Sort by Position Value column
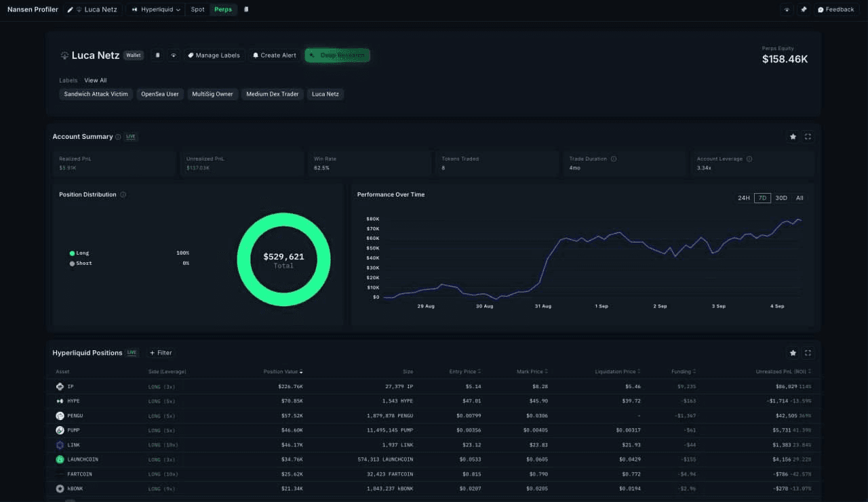The width and height of the screenshot is (868, 502). (283, 372)
